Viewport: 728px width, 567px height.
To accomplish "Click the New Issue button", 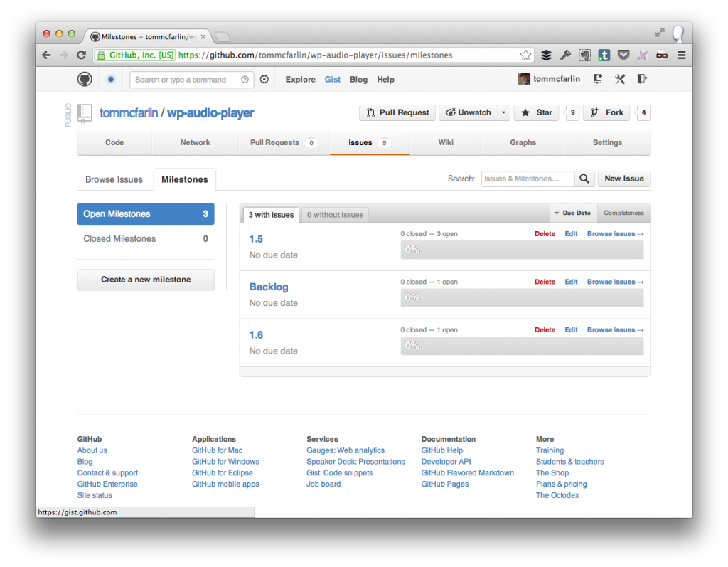I will pos(624,179).
